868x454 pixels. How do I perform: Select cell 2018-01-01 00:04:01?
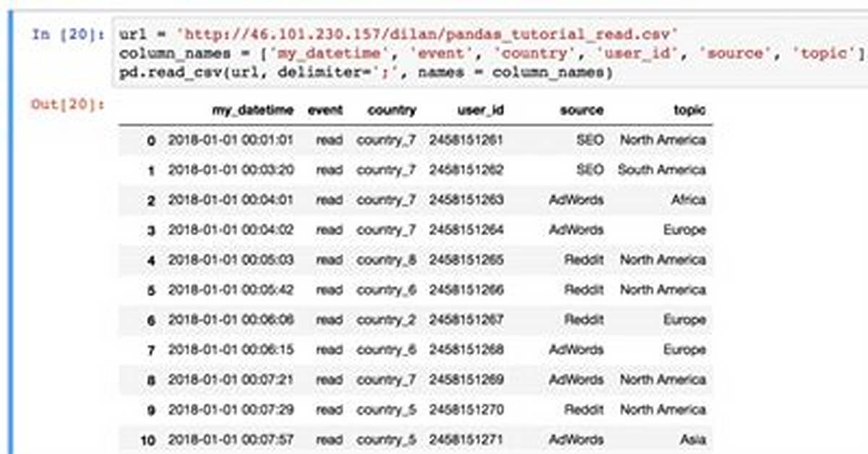coord(231,200)
